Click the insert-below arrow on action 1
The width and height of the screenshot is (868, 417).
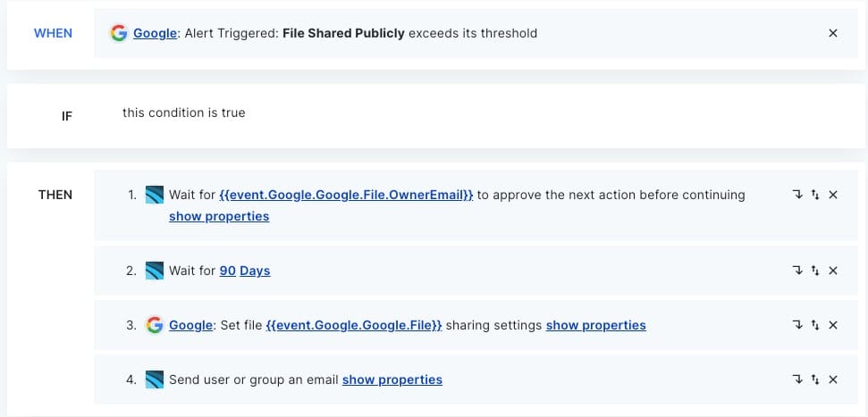[x=797, y=195]
